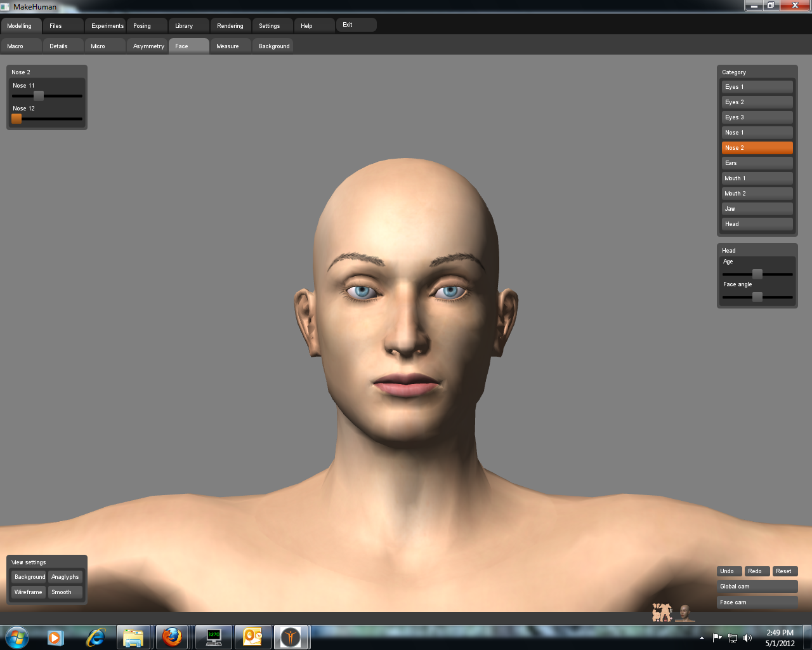Screen dimensions: 812x650
Task: Open the Measure sub-tab
Action: pyautogui.click(x=231, y=46)
